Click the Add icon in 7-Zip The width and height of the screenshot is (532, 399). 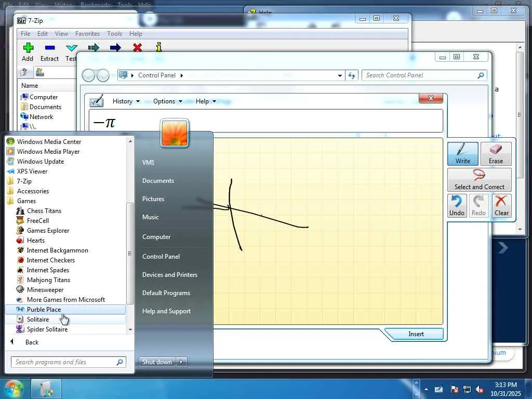click(x=28, y=48)
